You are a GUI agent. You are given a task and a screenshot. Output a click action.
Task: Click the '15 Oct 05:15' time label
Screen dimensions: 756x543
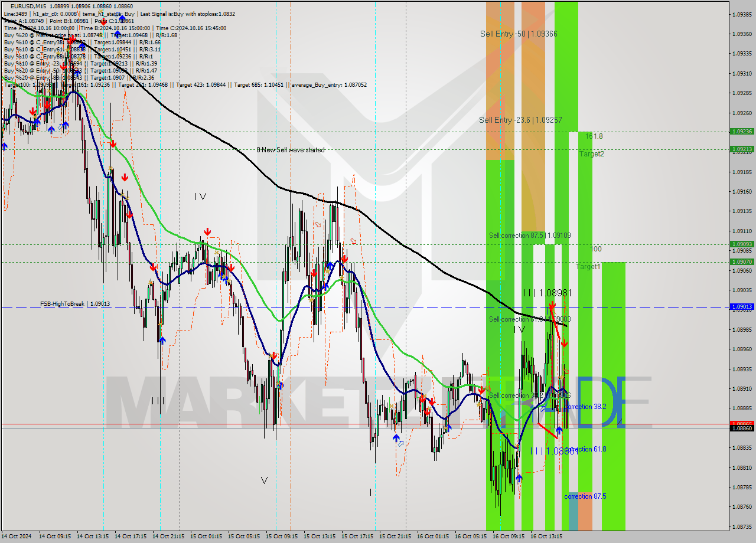(x=244, y=537)
